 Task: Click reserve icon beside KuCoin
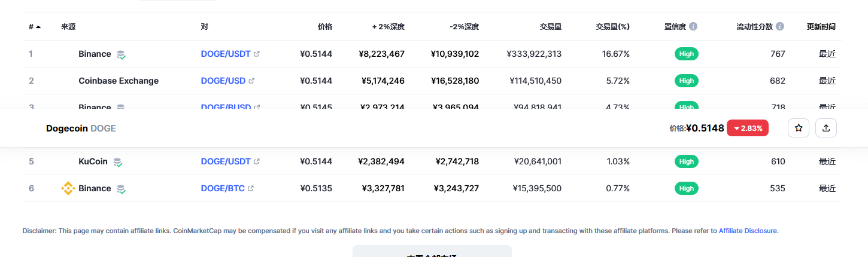pos(118,162)
